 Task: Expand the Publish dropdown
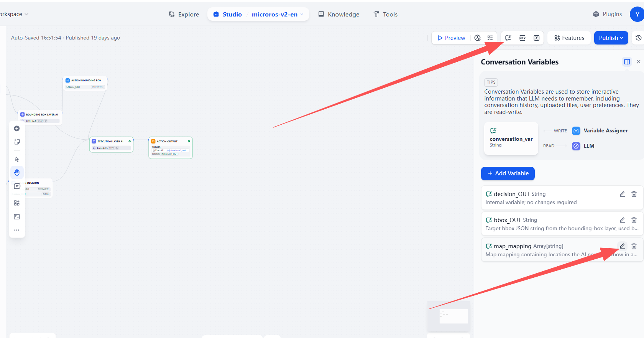point(611,38)
